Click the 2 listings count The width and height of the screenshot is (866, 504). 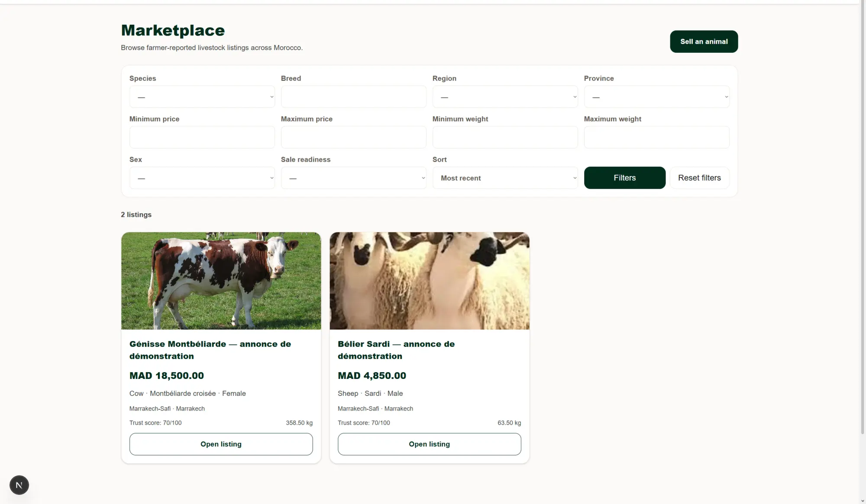pos(136,215)
